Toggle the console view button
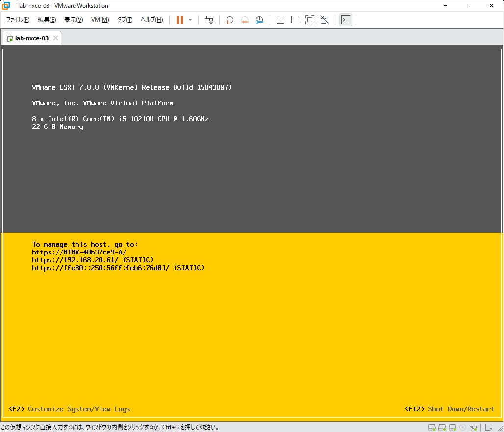Image resolution: width=504 pixels, height=432 pixels. pos(346,20)
